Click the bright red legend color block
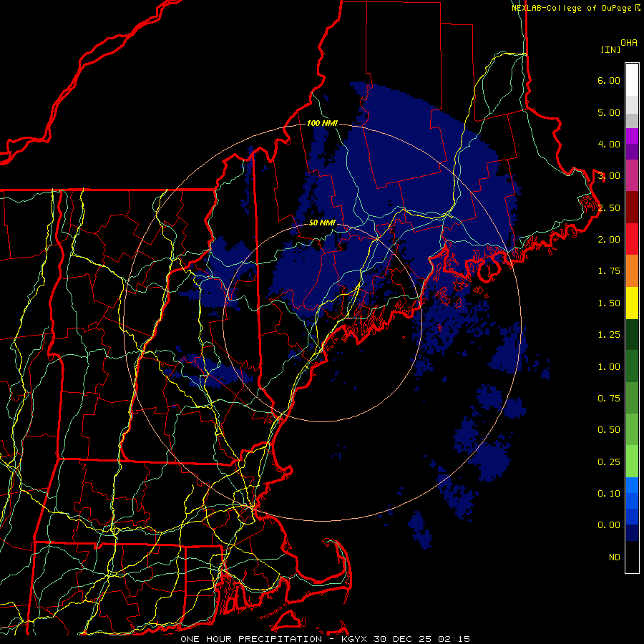 click(x=632, y=239)
